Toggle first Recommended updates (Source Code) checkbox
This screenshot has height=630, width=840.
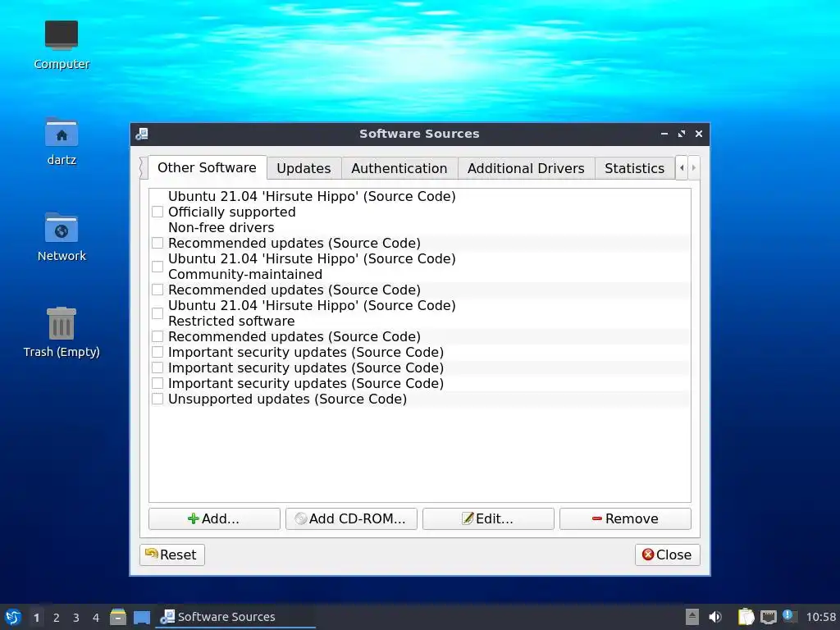coord(157,243)
